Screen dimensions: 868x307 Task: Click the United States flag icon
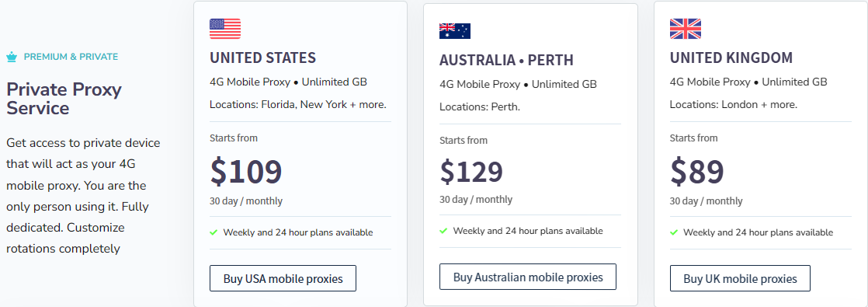coord(224,29)
